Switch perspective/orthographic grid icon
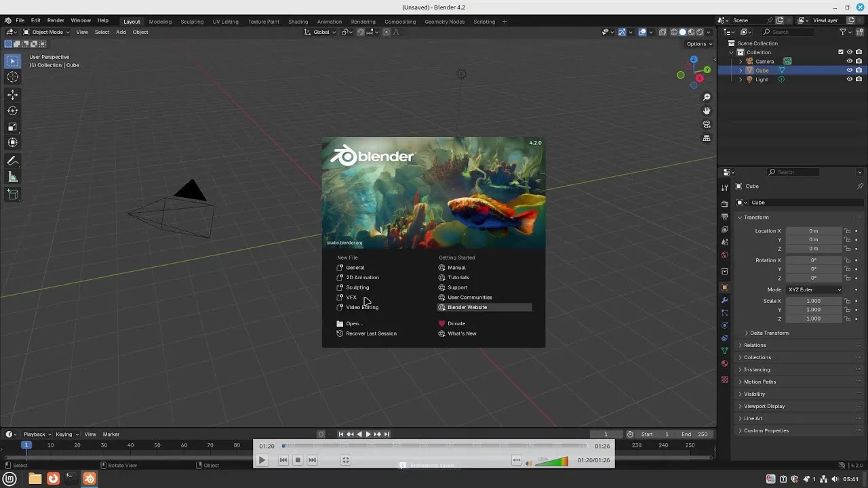Screen dimensions: 868x488 coord(707,138)
